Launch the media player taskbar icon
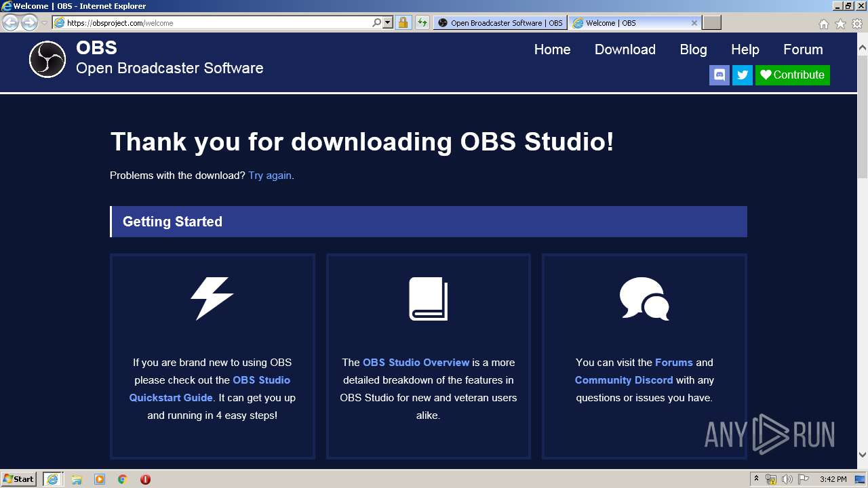The image size is (868, 488). 100,479
